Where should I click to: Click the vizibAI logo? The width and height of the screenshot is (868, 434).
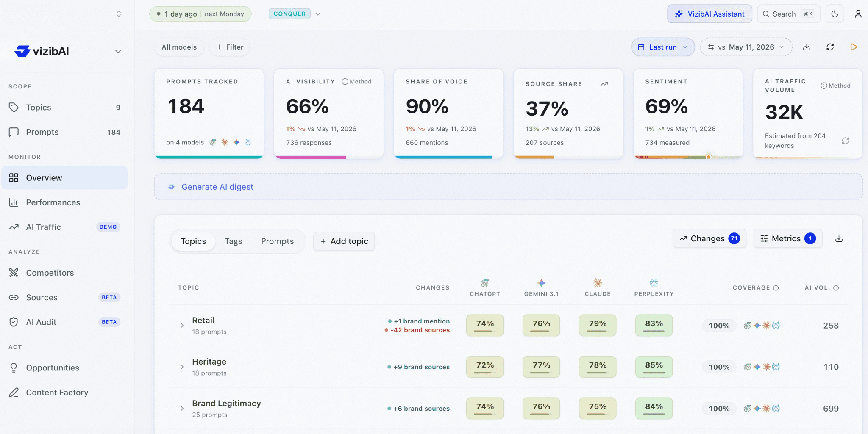(x=42, y=51)
